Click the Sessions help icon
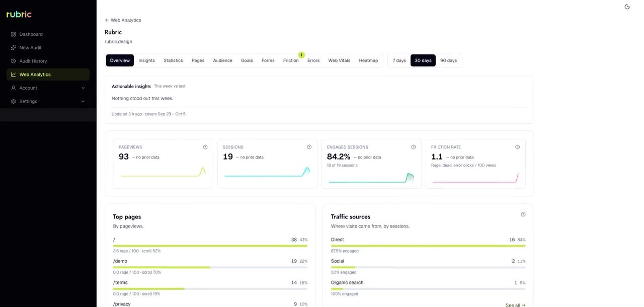Image resolution: width=644 pixels, height=307 pixels. (x=309, y=147)
